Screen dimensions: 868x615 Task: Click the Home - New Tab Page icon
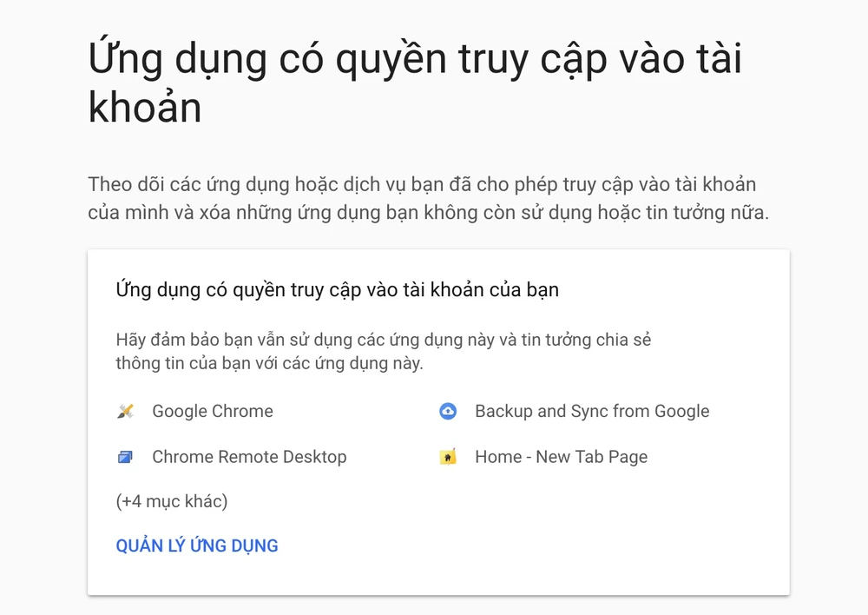448,457
